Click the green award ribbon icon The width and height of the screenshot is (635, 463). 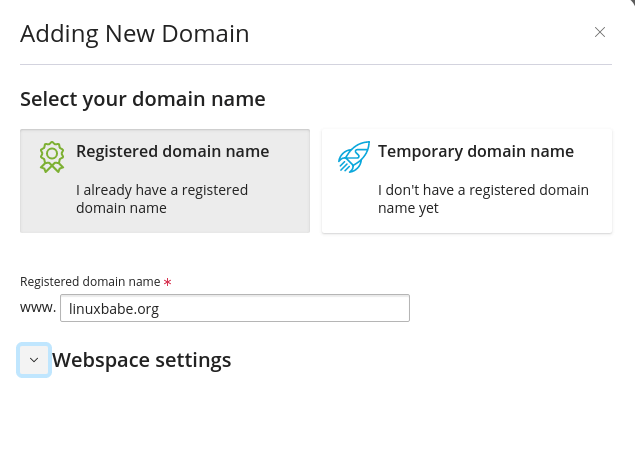(x=51, y=156)
